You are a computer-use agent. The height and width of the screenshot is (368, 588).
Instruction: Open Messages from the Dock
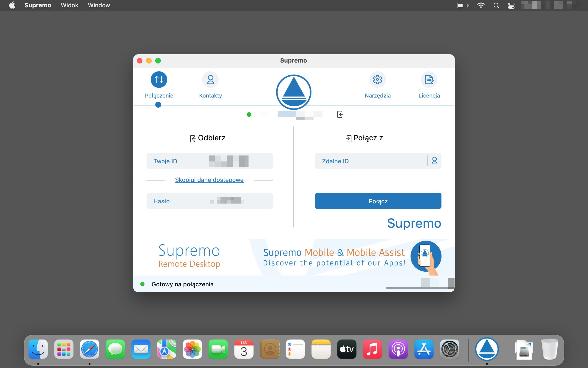point(115,349)
